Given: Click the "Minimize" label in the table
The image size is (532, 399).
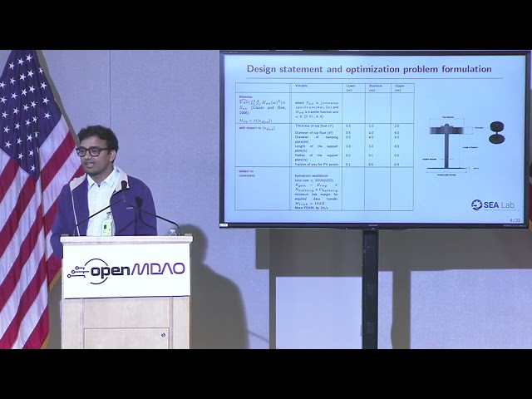Looking at the screenshot, I should coord(246,97).
